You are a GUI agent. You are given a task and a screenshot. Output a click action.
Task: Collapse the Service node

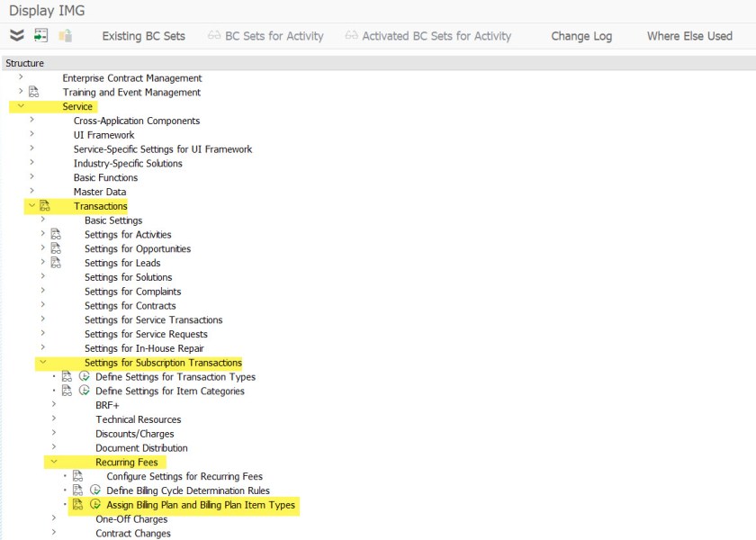(21, 106)
